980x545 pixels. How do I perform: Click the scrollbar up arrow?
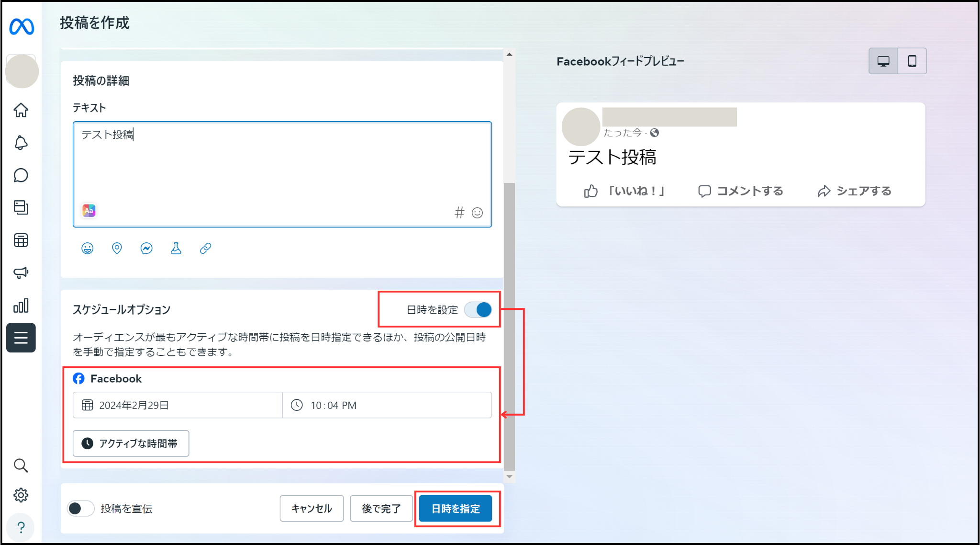click(510, 55)
